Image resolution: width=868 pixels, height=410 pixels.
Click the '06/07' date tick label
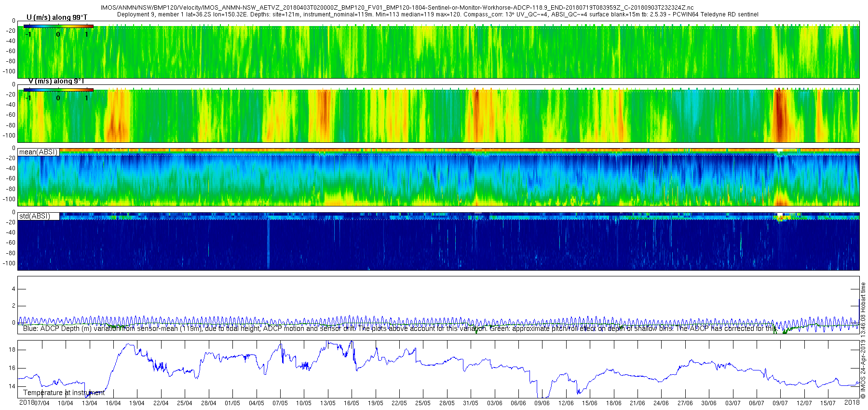(757, 403)
